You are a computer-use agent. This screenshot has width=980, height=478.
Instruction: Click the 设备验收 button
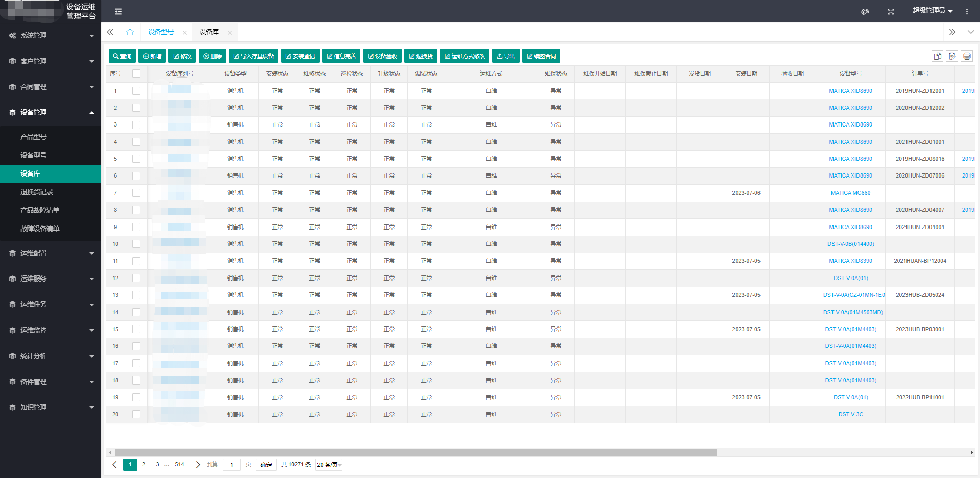(x=382, y=56)
